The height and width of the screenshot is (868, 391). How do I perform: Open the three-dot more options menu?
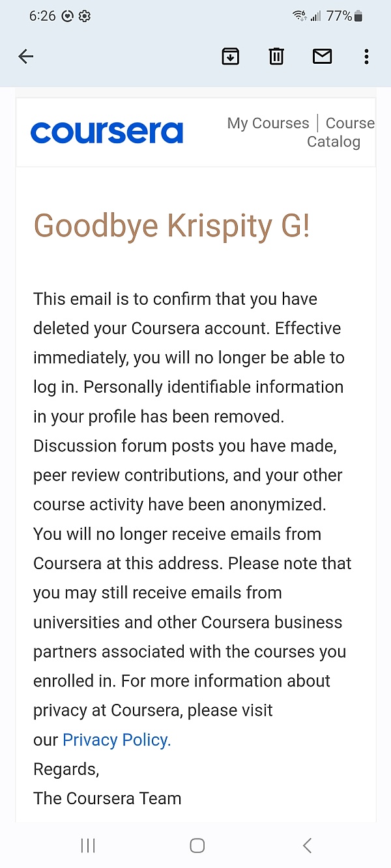(x=366, y=57)
